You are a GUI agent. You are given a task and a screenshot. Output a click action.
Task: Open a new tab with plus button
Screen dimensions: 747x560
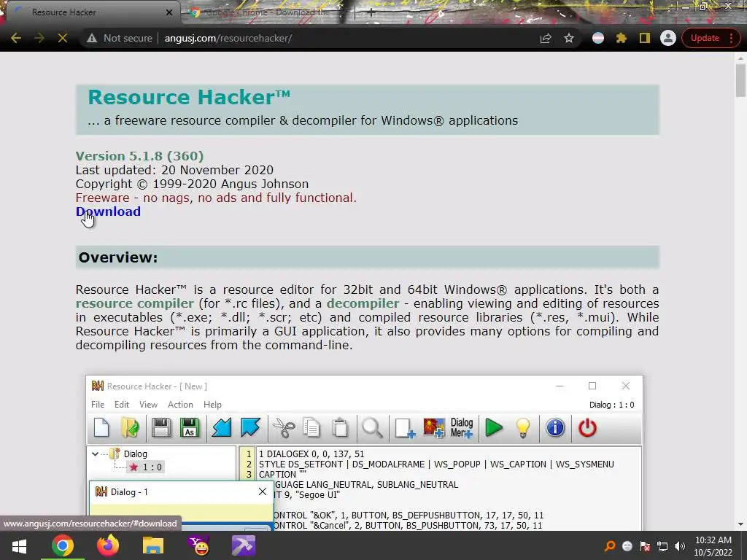371,13
